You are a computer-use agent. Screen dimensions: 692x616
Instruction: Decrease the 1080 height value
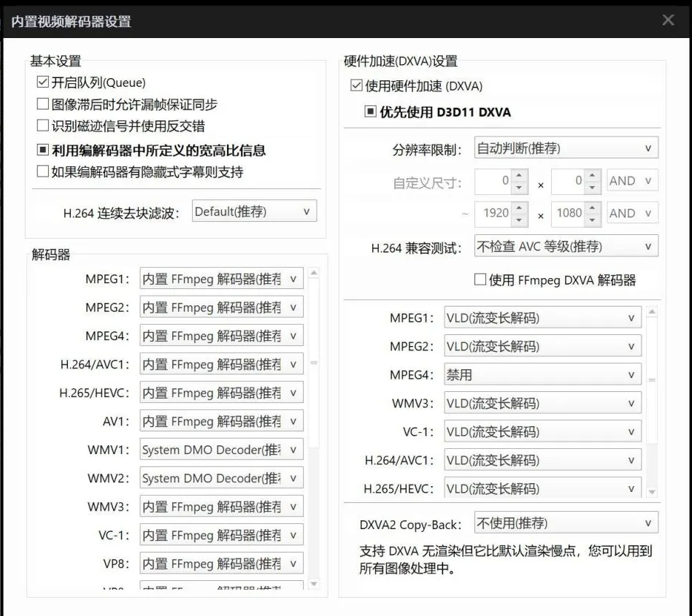pyautogui.click(x=592, y=219)
